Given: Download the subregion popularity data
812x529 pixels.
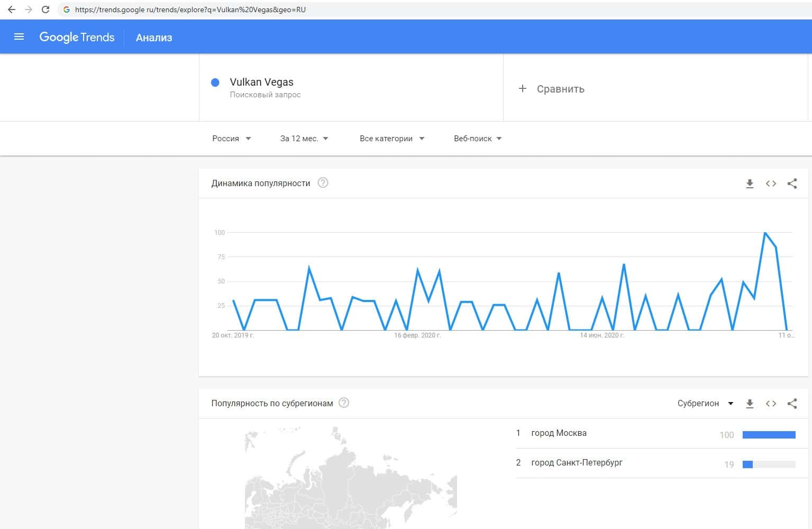Looking at the screenshot, I should click(750, 404).
